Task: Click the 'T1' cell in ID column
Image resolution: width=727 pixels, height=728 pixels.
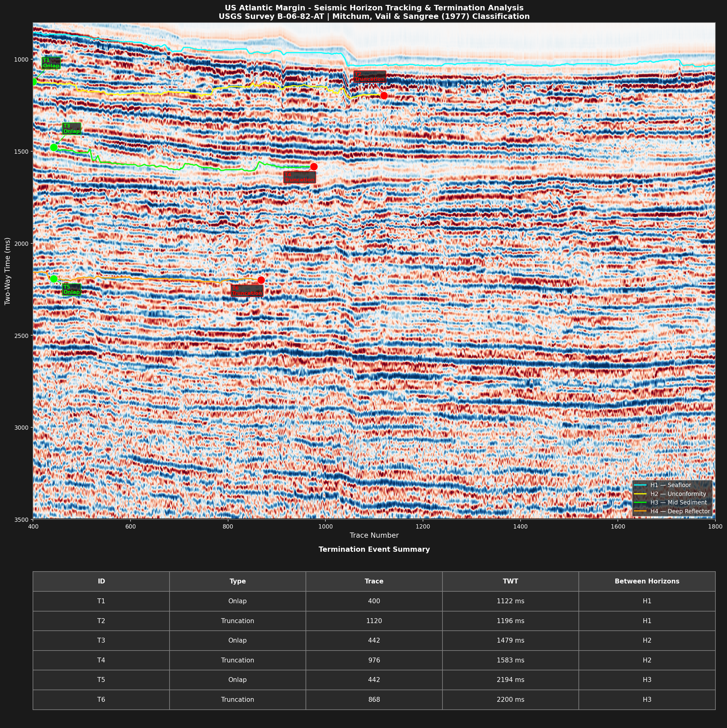Action: (x=101, y=601)
